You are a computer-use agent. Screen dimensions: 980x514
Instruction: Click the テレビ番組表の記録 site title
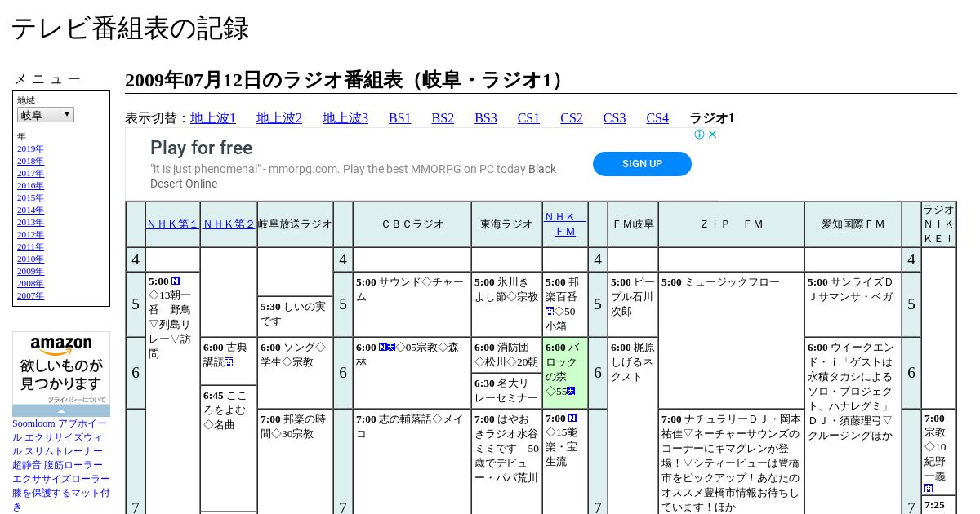[x=130, y=29]
